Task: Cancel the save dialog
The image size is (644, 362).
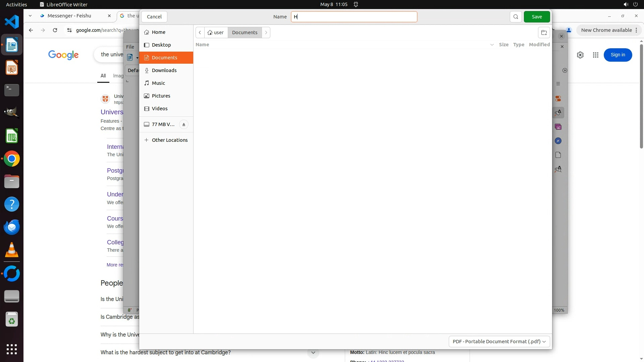Action: tap(154, 17)
